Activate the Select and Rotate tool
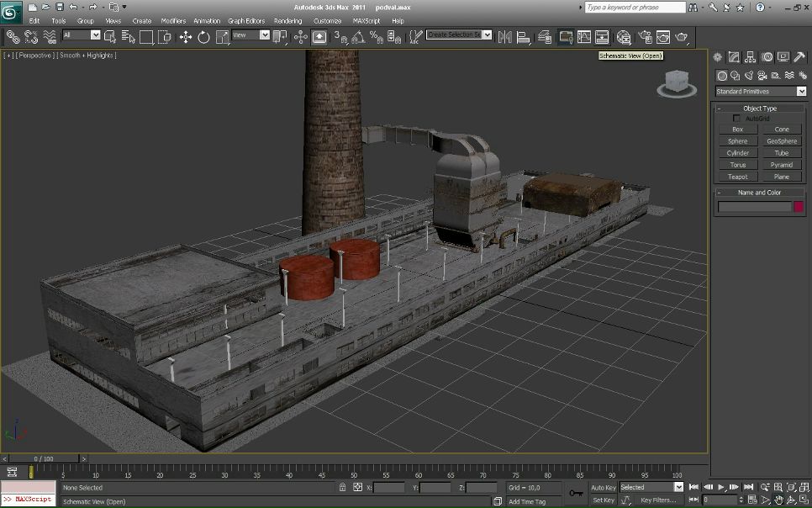Image resolution: width=812 pixels, height=508 pixels. pos(203,37)
